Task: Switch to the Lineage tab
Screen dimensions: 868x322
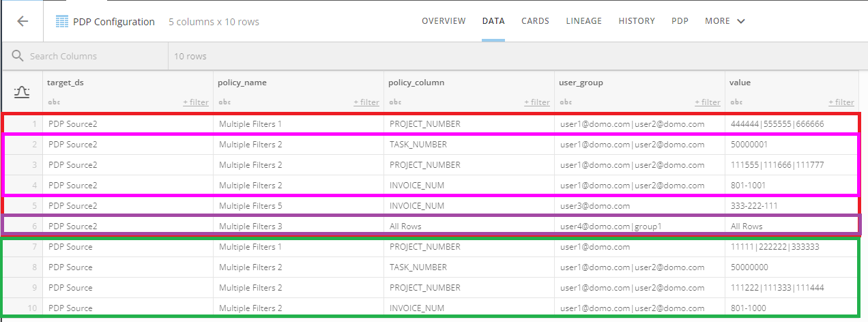Action: point(583,21)
